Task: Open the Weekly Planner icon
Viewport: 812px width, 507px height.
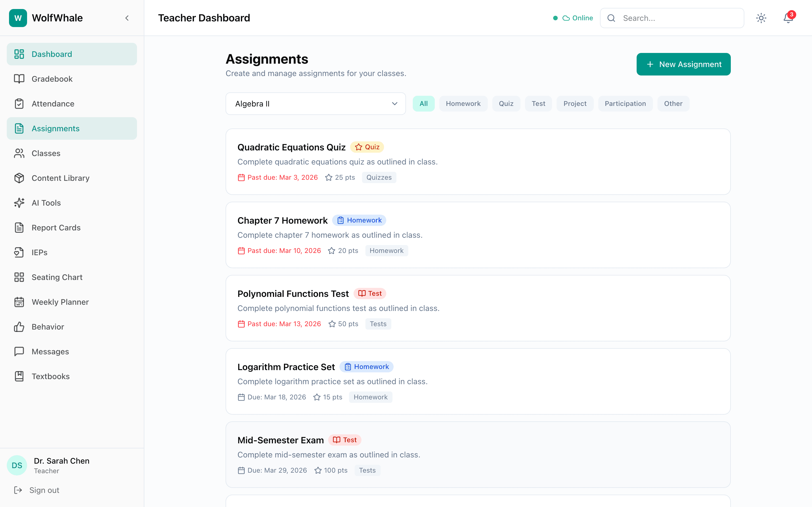Action: coord(19,302)
